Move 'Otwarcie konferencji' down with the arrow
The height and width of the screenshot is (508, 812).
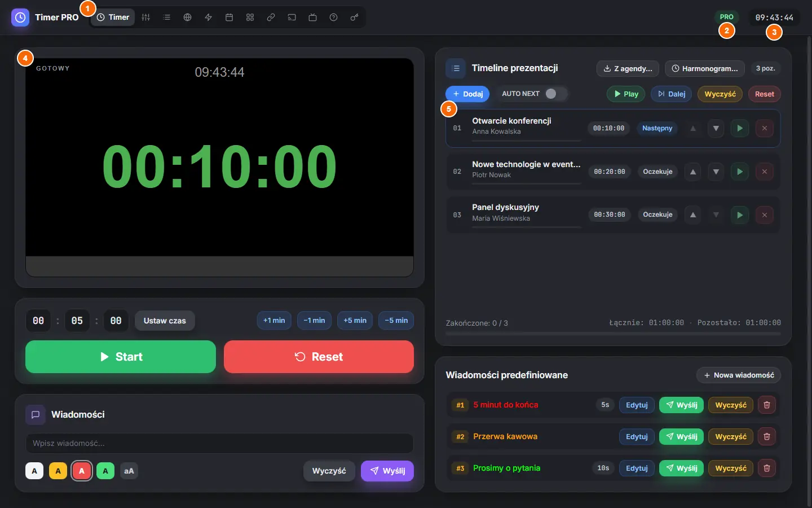[x=716, y=128]
